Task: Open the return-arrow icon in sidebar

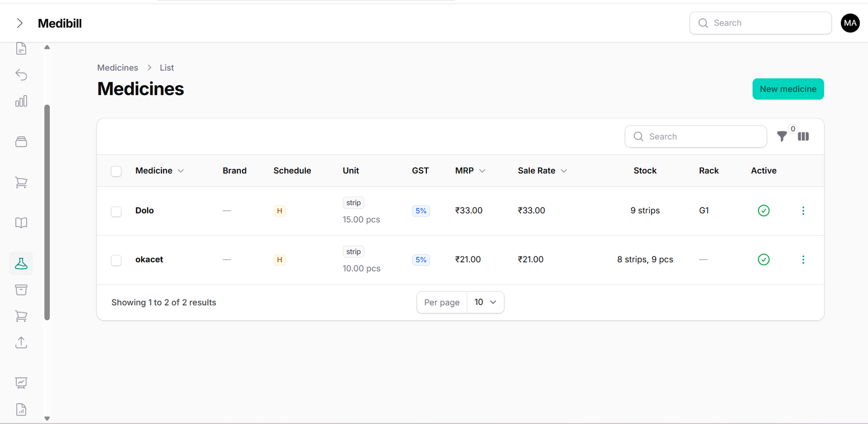Action: coord(21,74)
